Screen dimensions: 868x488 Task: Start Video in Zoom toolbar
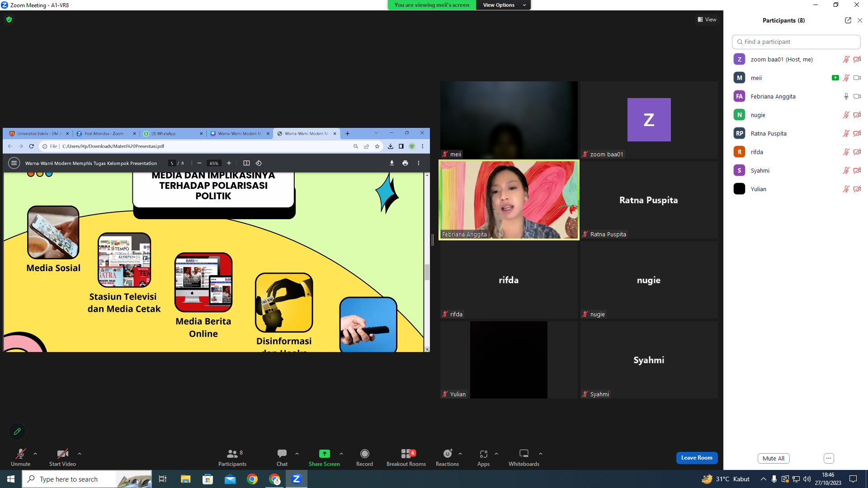point(62,457)
